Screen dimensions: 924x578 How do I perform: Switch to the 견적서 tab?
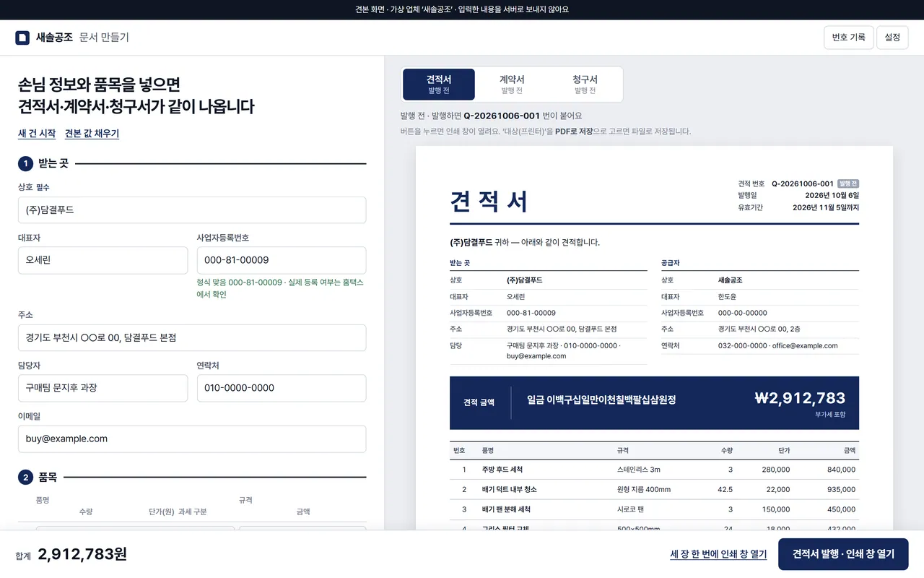439,85
